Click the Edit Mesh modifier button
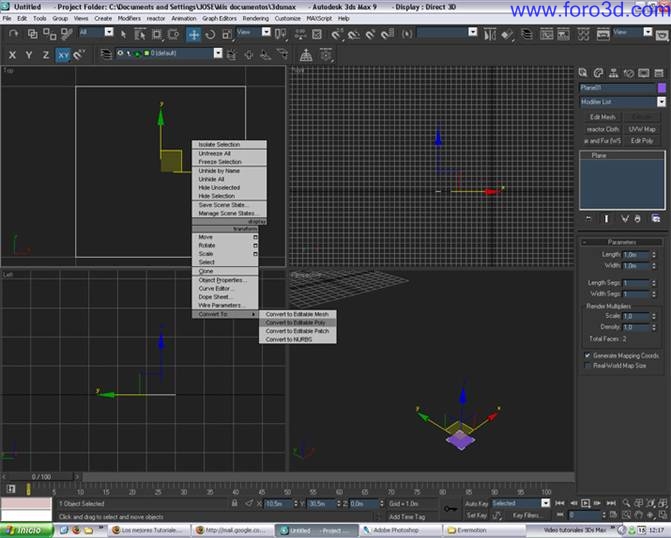 [x=602, y=117]
